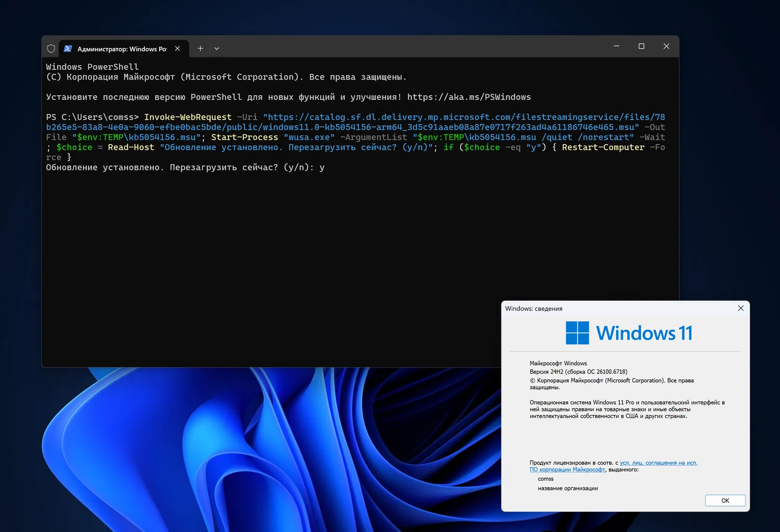Image resolution: width=780 pixels, height=532 pixels.
Task: Click the "название организации" text in the dialog
Action: 568,488
